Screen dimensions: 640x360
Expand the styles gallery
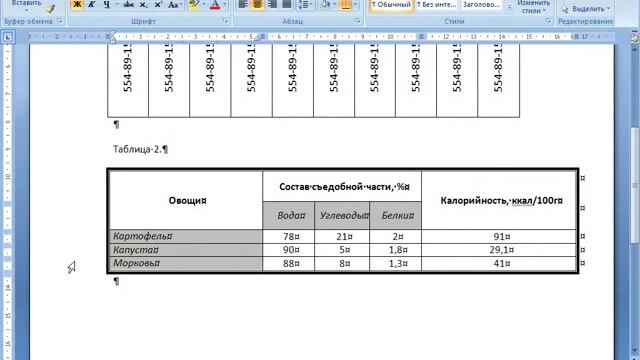click(x=509, y=7)
